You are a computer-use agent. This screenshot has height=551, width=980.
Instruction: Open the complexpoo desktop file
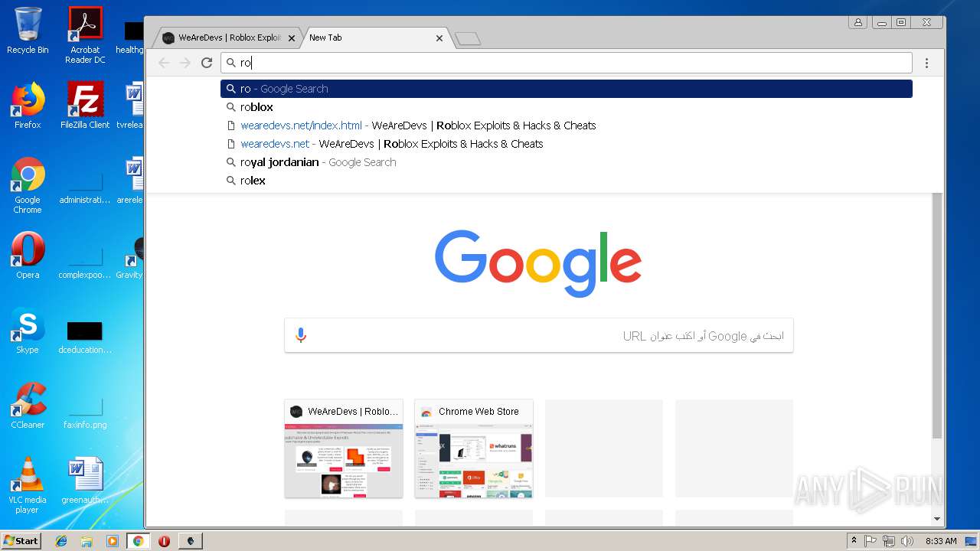85,263
